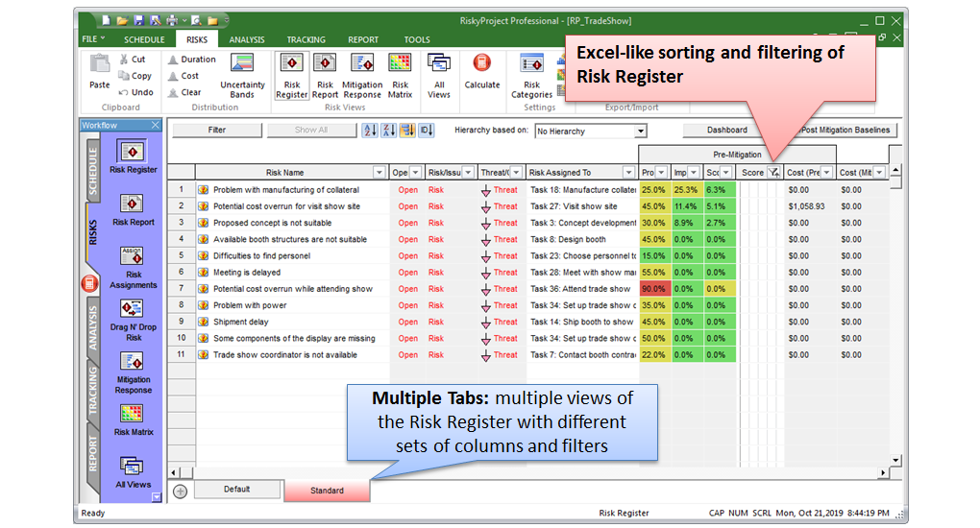Select Duration distribution
980x528 pixels.
[192, 60]
